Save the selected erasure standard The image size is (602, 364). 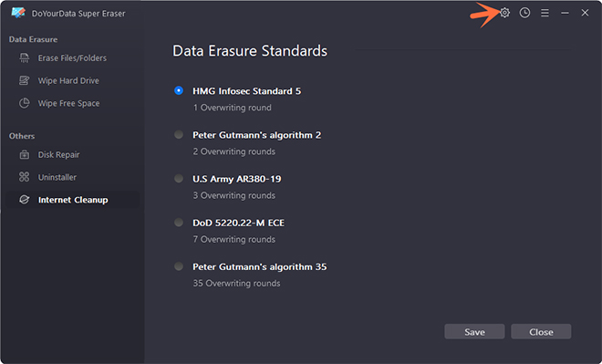[x=474, y=332]
